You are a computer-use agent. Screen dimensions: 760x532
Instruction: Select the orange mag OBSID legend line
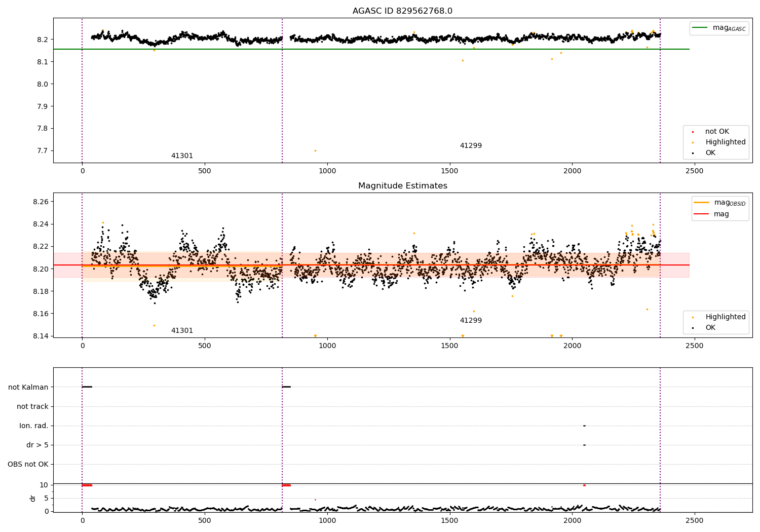[x=701, y=203]
